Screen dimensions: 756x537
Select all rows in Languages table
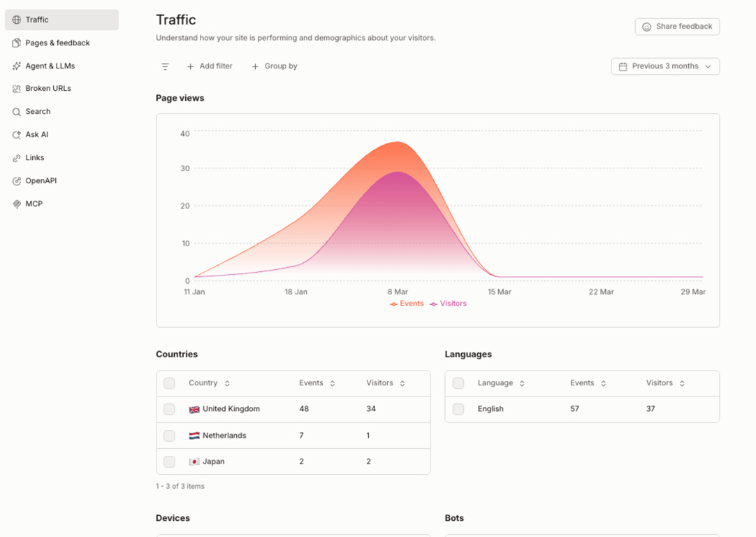(458, 383)
